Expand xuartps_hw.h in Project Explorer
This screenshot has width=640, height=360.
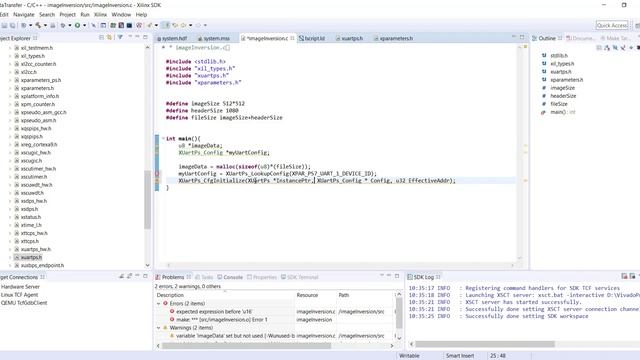(x=10, y=249)
